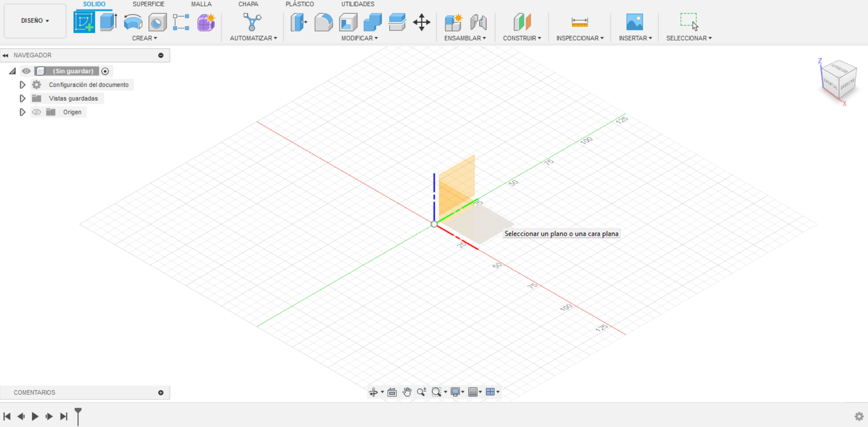Expand Configuración del documento node

(22, 85)
